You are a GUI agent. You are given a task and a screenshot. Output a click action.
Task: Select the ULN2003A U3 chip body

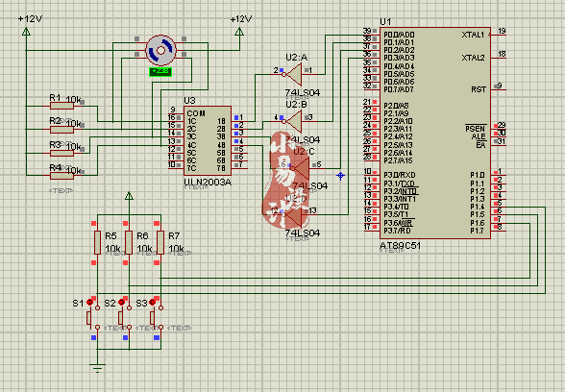[x=208, y=140]
